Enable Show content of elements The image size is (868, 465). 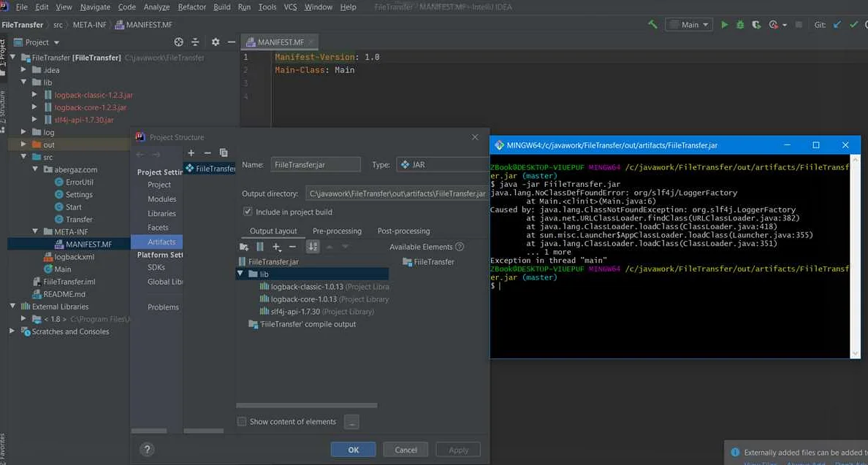241,421
